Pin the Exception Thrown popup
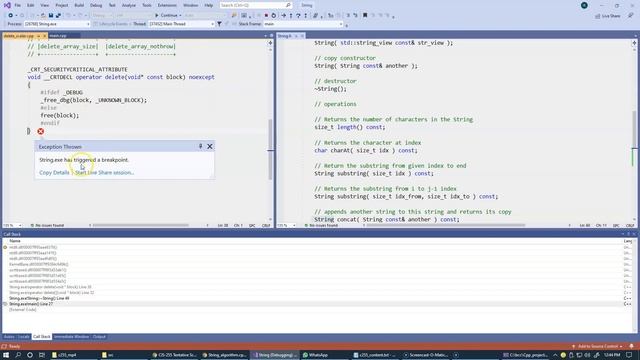640x360 pixels. 200,146
